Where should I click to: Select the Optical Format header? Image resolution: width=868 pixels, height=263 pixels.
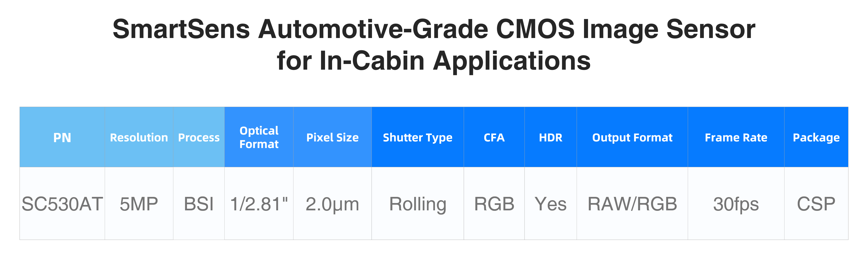[x=259, y=137]
